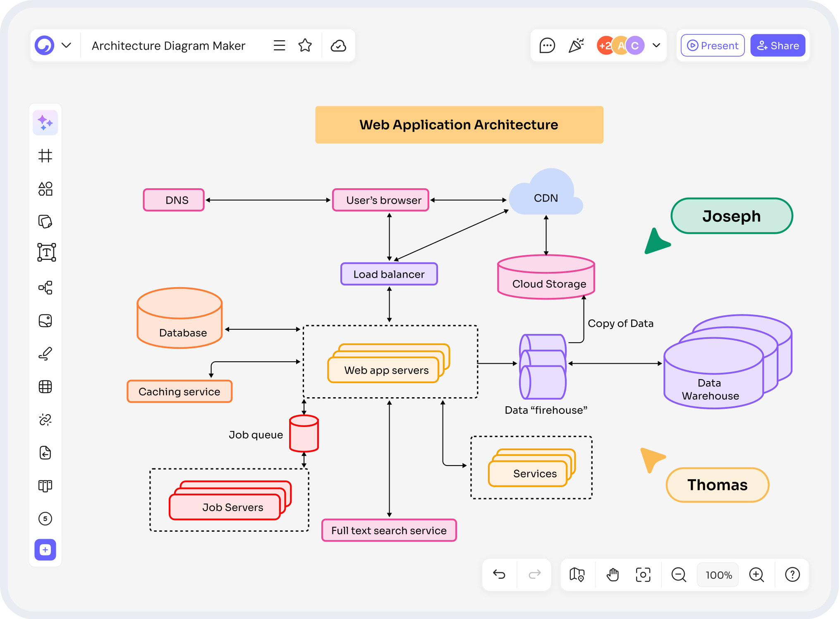Image resolution: width=840 pixels, height=619 pixels.
Task: Open the 100% zoom level selector
Action: tap(718, 575)
